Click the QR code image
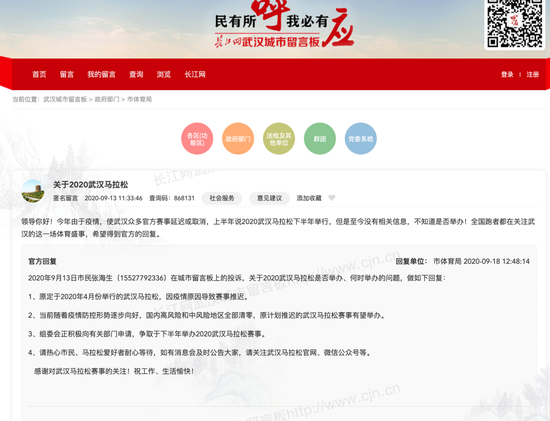 515,23
